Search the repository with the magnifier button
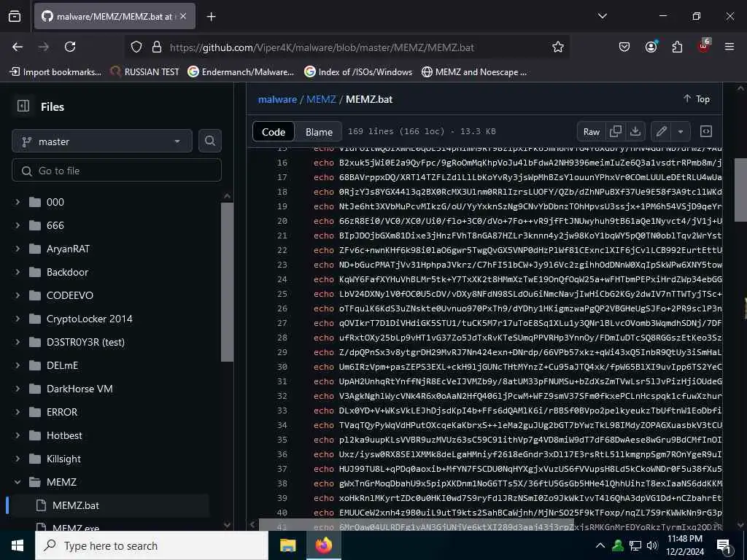 210,141
